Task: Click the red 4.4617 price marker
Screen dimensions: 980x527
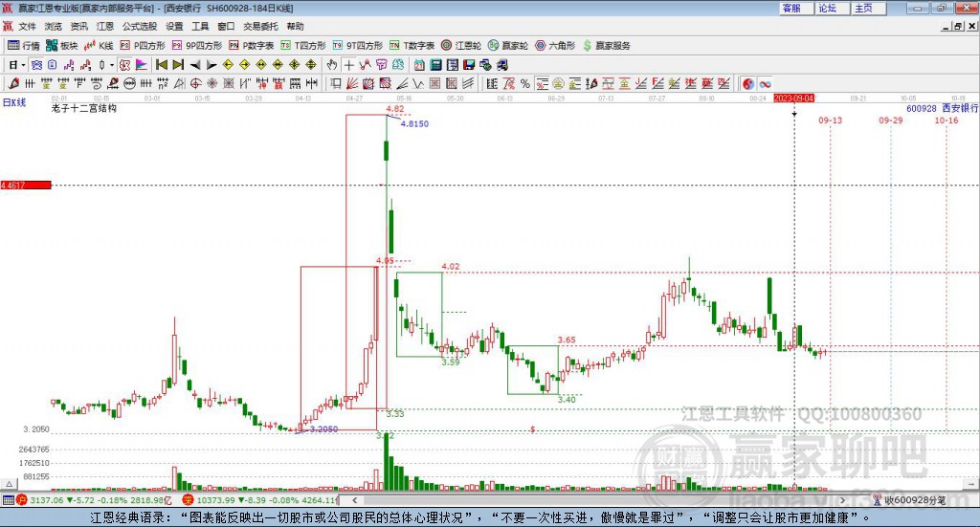Action: pyautogui.click(x=26, y=185)
